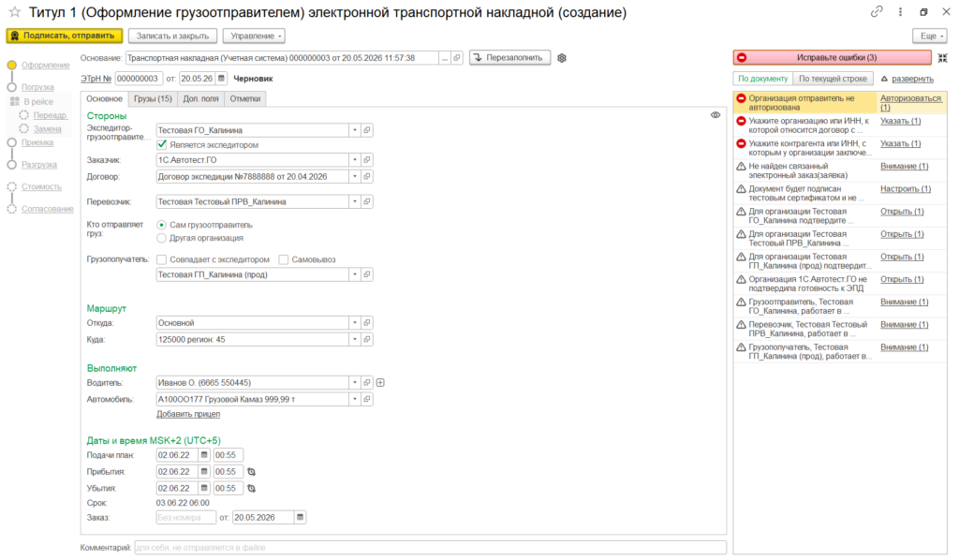The height and width of the screenshot is (560, 959).
Task: Open the Управление dropdown menu
Action: pyautogui.click(x=254, y=37)
